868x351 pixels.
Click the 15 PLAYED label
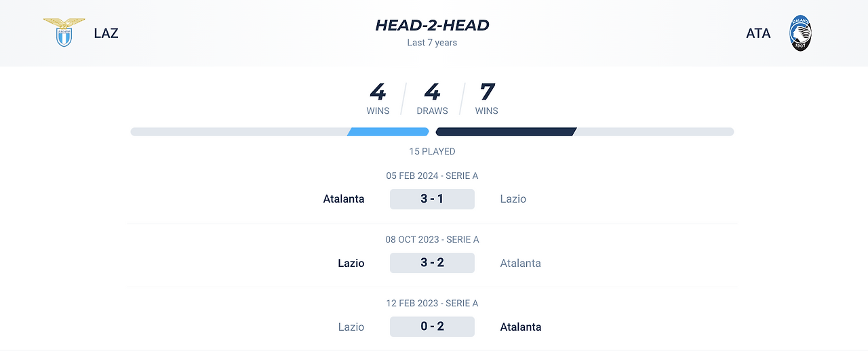[432, 152]
